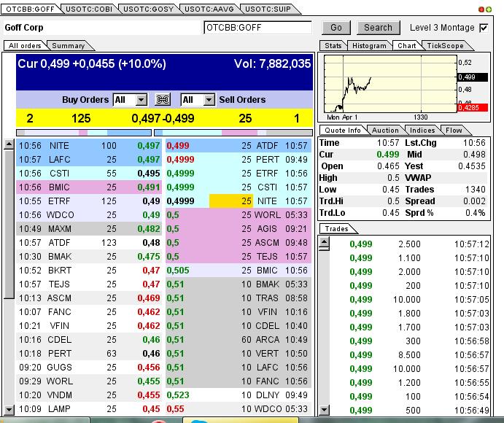The image size is (504, 423).
Task: Open the Flow tab
Action: [454, 130]
